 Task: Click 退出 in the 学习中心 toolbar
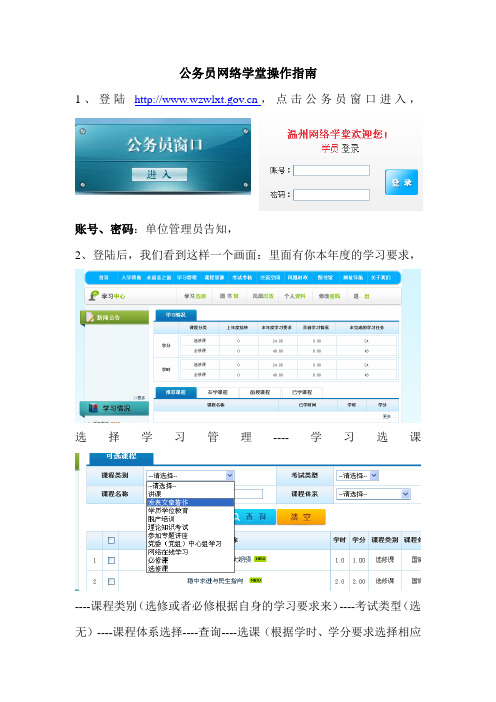click(362, 296)
